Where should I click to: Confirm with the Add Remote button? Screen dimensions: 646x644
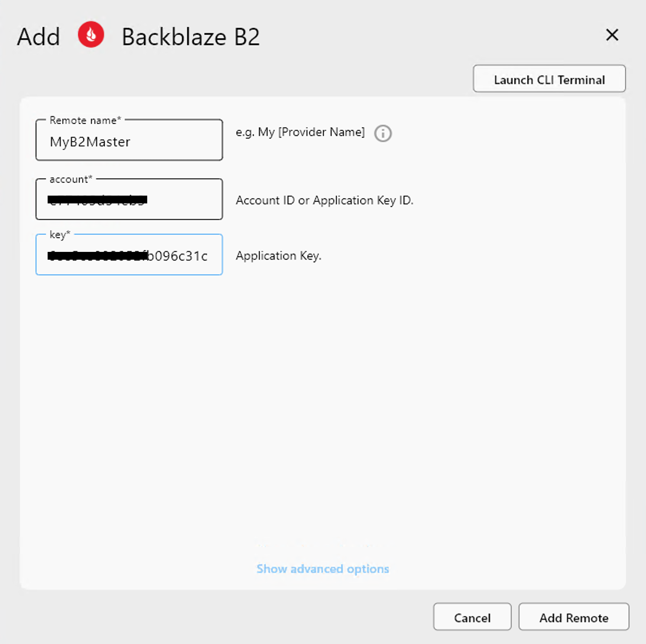pyautogui.click(x=573, y=617)
